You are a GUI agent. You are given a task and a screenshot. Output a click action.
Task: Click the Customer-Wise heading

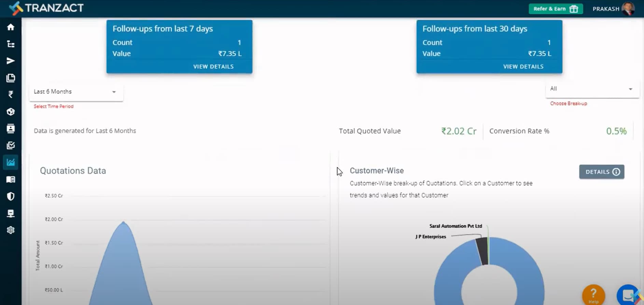pos(377,171)
